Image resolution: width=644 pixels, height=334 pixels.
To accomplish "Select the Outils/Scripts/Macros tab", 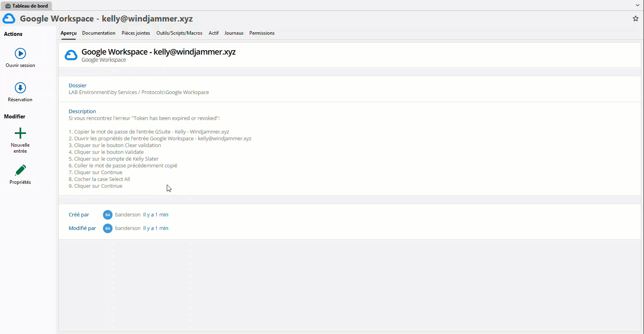I will [x=179, y=33].
